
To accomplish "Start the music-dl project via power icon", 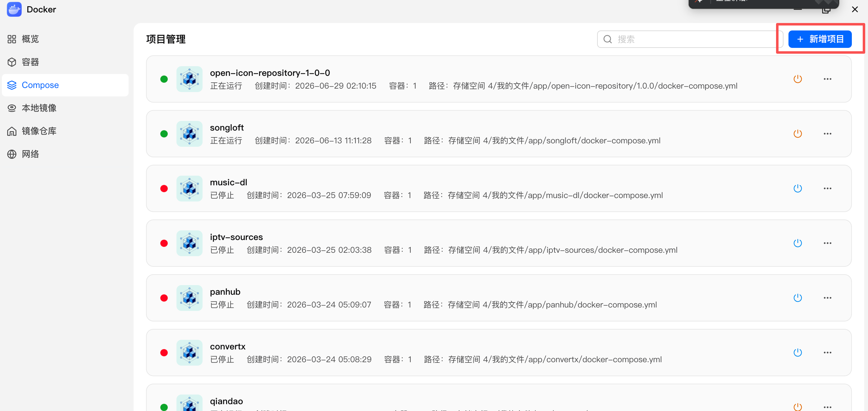I will pyautogui.click(x=797, y=188).
